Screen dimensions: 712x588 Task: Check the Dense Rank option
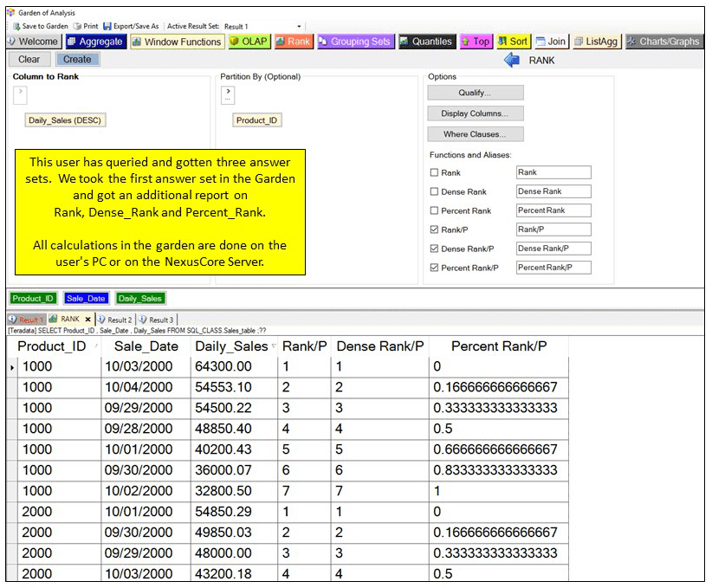(x=434, y=192)
